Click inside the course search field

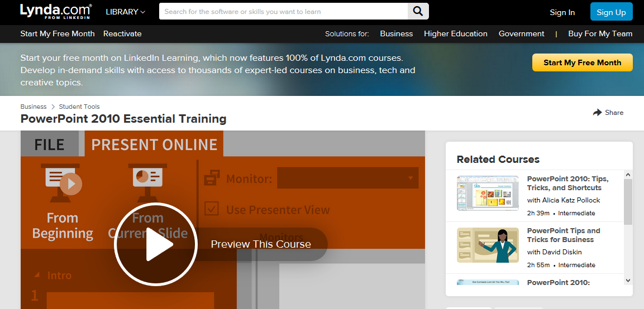coord(285,11)
